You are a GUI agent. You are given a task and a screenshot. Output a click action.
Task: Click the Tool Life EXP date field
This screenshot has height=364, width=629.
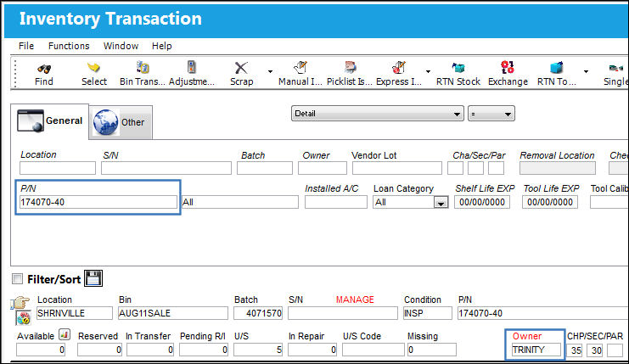550,202
